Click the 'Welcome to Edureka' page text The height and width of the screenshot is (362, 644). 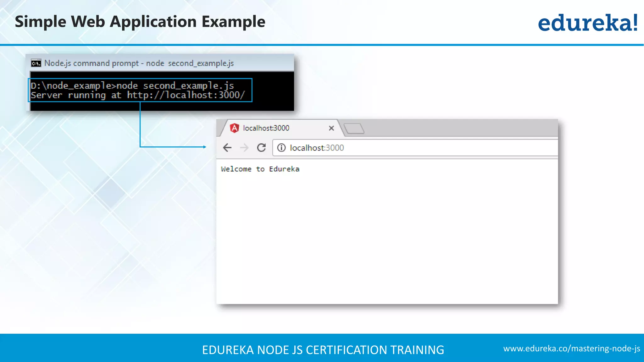click(x=260, y=169)
